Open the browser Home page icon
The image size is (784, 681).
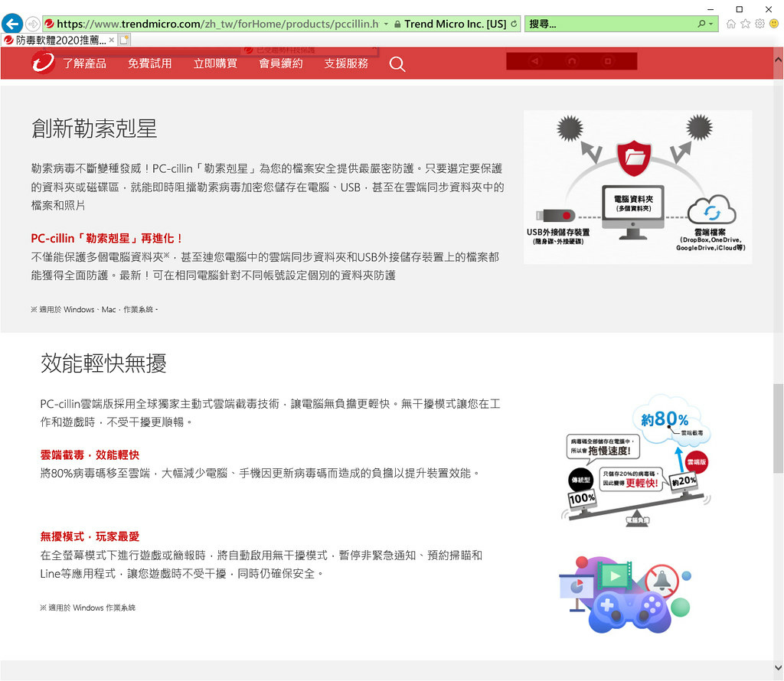(731, 24)
